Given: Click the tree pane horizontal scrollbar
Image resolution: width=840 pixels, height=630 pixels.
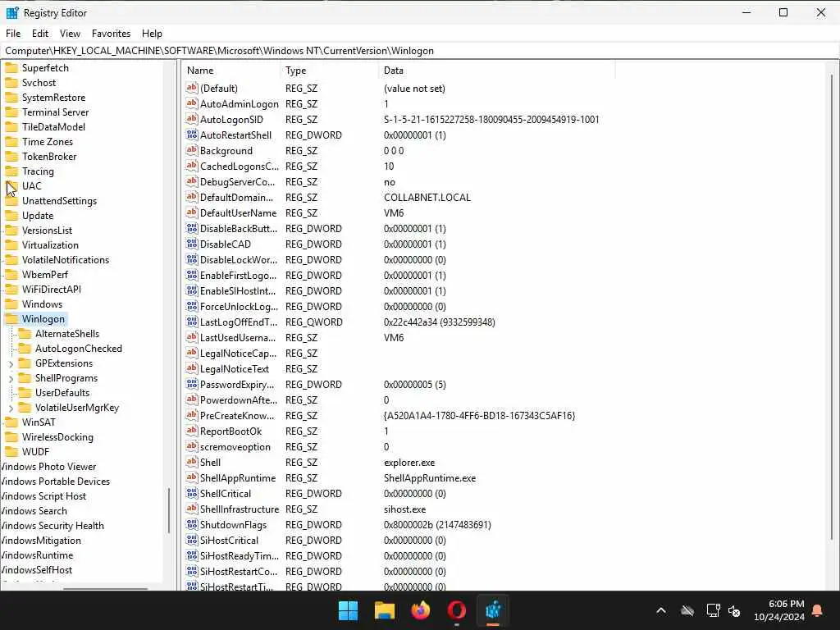Looking at the screenshot, I should [x=105, y=588].
